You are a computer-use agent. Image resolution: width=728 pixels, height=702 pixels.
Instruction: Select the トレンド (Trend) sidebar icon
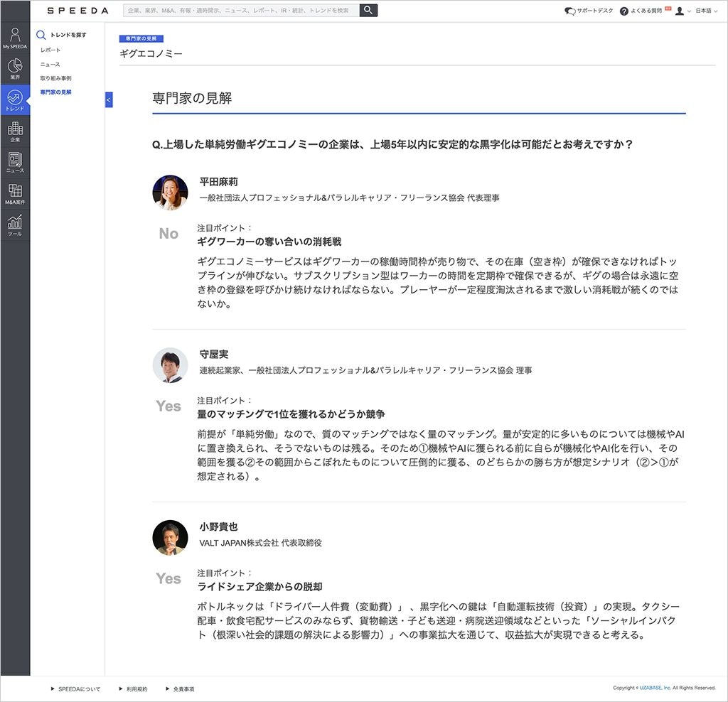click(15, 100)
